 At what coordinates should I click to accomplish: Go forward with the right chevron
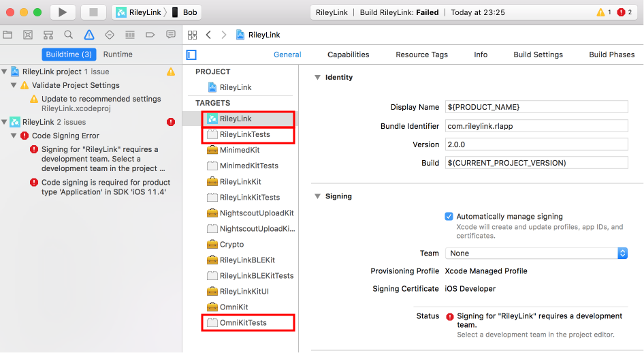pos(224,35)
